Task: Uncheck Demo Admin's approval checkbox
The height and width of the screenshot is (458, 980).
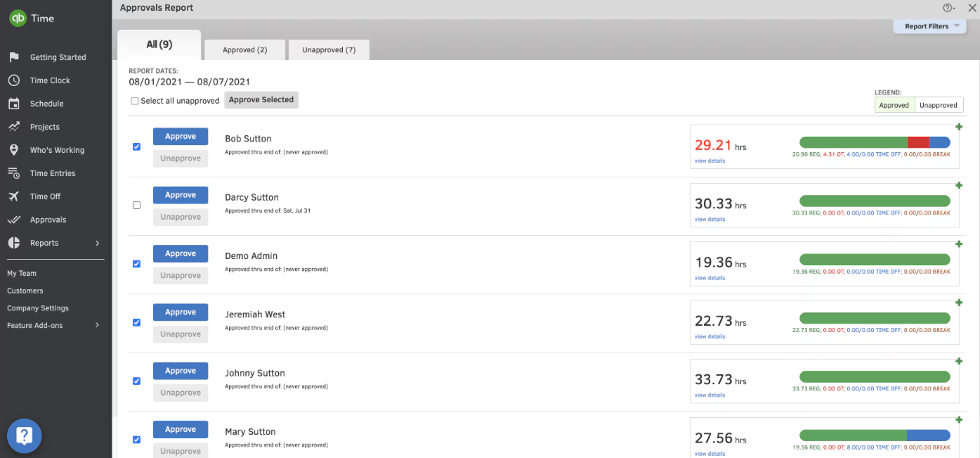Action: click(137, 264)
